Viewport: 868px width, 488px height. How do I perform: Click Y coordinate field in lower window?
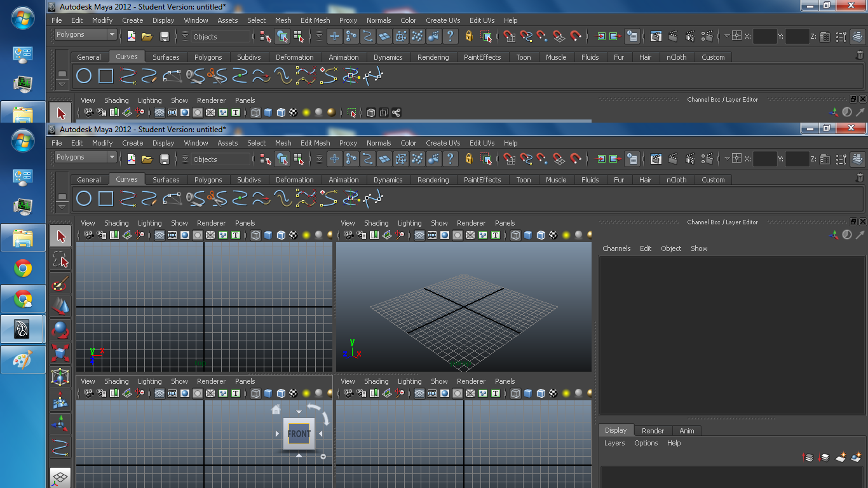coord(797,159)
